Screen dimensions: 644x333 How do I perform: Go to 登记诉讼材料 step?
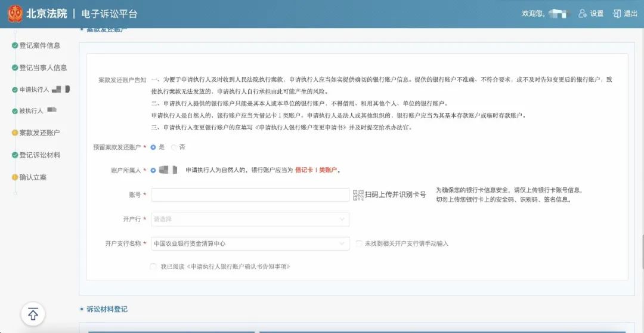[x=40, y=155]
